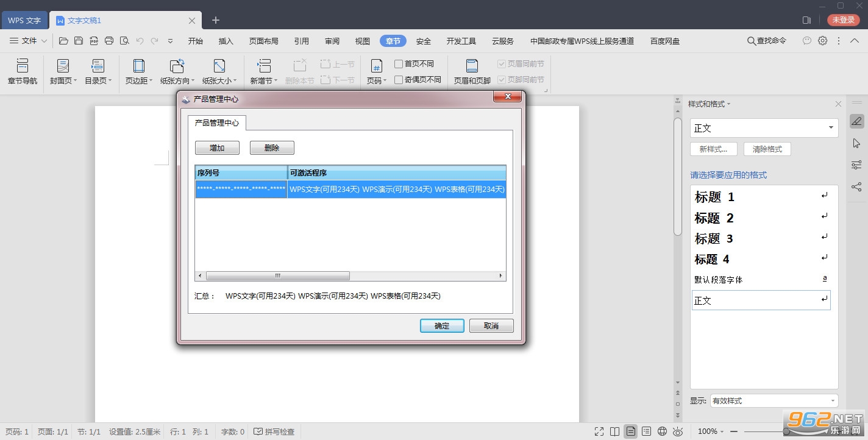Click the pencil style icon in right sidebar
The width and height of the screenshot is (868, 440).
[x=856, y=121]
